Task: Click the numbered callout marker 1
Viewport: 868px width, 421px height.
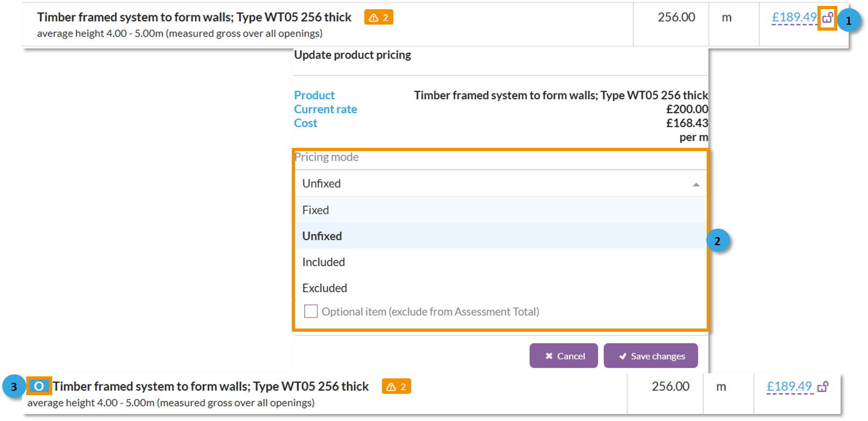Action: (849, 21)
